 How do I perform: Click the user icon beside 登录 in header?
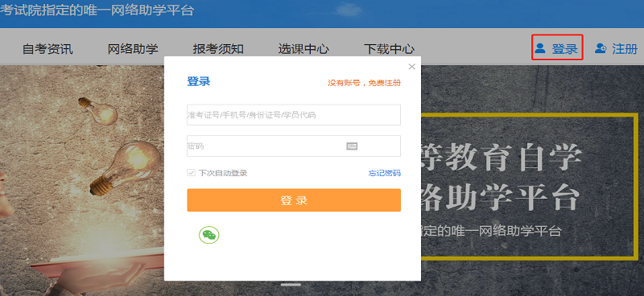coord(540,48)
